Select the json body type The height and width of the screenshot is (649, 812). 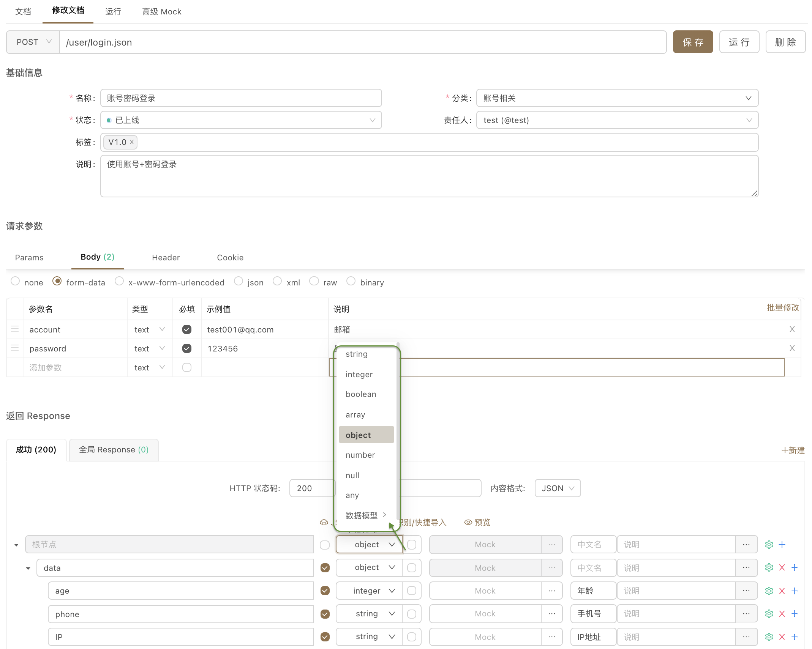(239, 281)
